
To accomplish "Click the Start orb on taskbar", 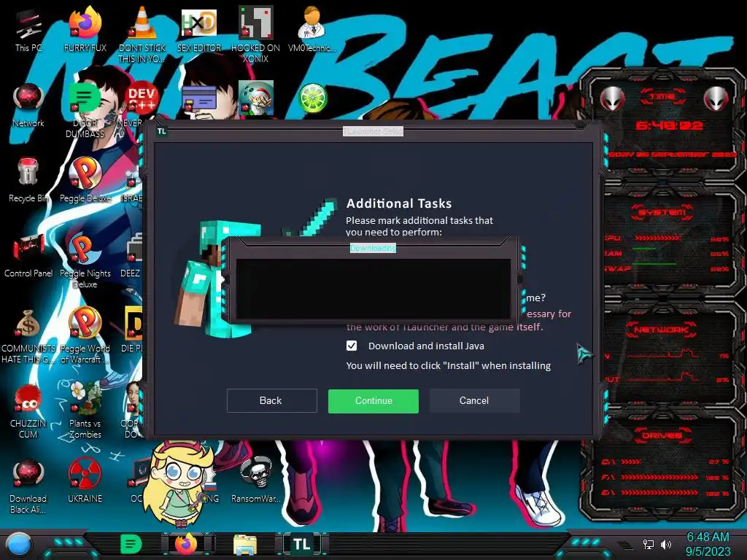I will [18, 544].
